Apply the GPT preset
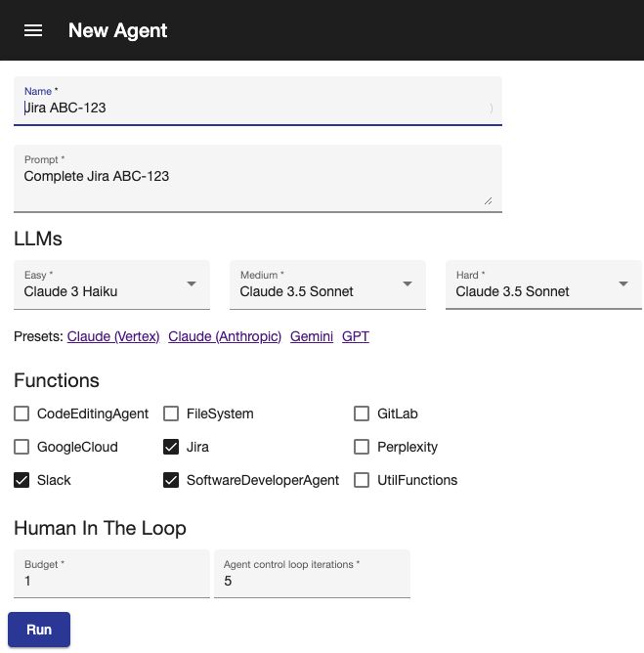Viewport: 644px width, 653px height. [356, 336]
